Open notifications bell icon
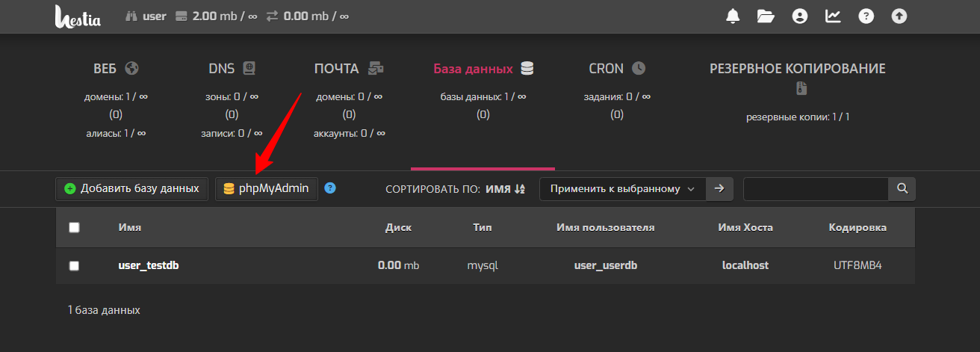The width and height of the screenshot is (980, 352). pyautogui.click(x=733, y=16)
